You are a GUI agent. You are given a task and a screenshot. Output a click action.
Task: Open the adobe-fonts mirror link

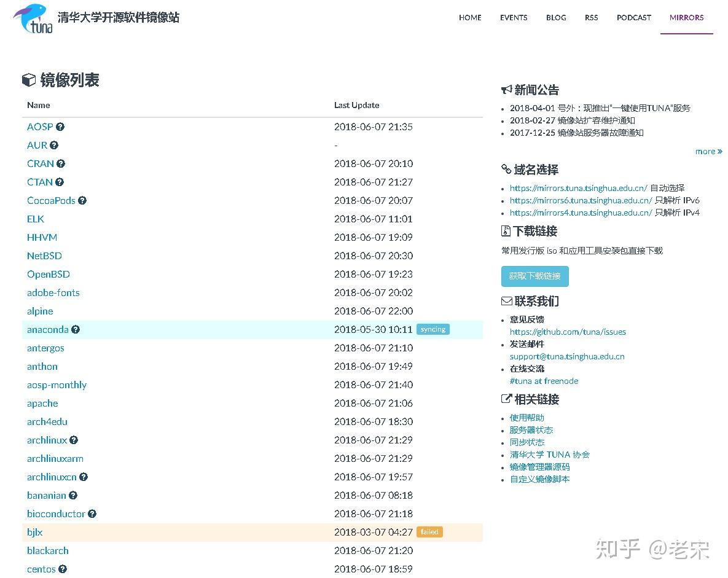click(53, 293)
